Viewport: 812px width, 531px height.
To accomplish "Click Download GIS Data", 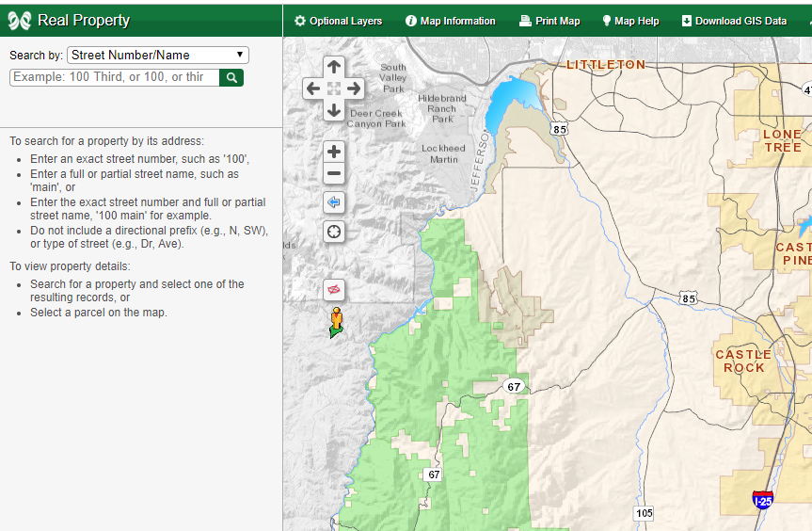I will [x=734, y=21].
